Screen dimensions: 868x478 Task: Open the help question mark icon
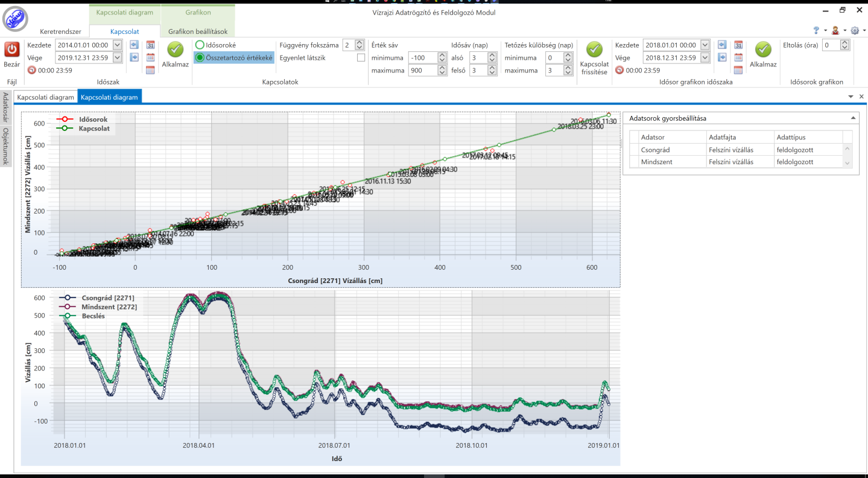(x=817, y=30)
